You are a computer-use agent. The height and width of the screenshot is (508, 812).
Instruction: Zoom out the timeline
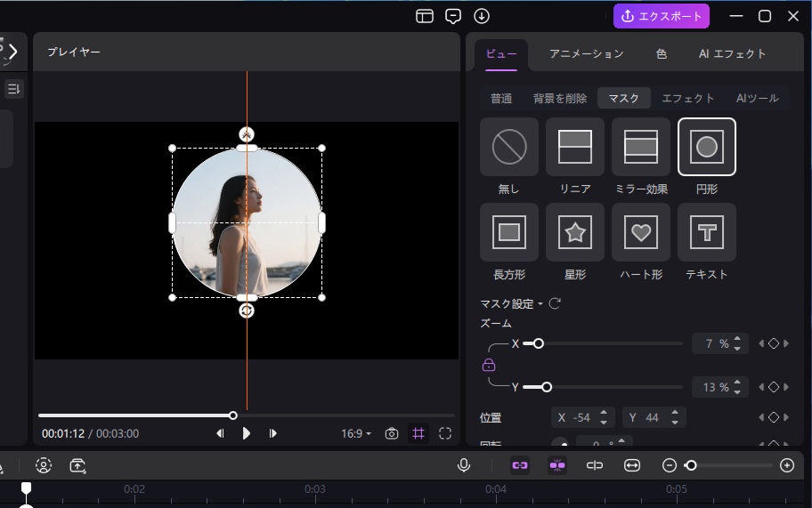[669, 465]
